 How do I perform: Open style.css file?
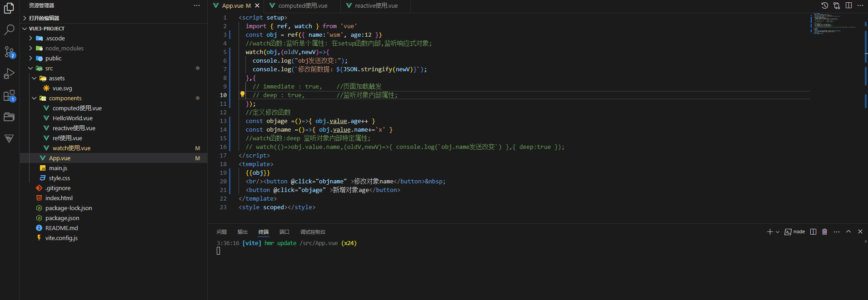[x=114, y=178]
